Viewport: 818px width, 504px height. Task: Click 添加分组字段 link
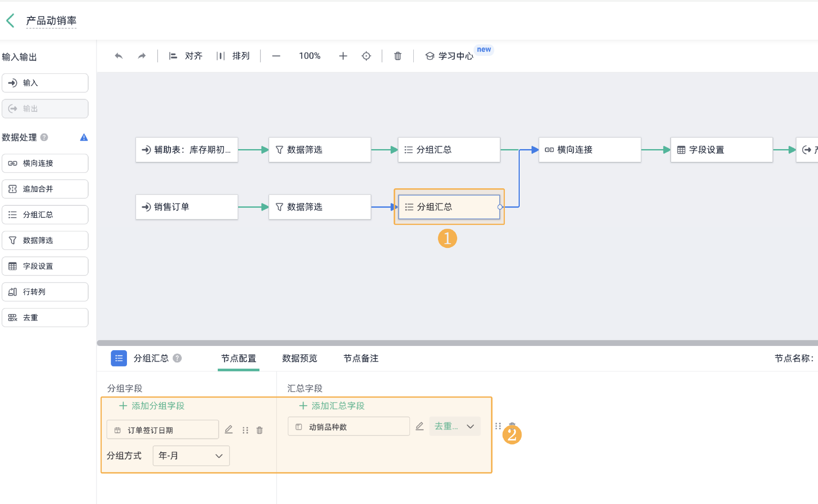152,406
